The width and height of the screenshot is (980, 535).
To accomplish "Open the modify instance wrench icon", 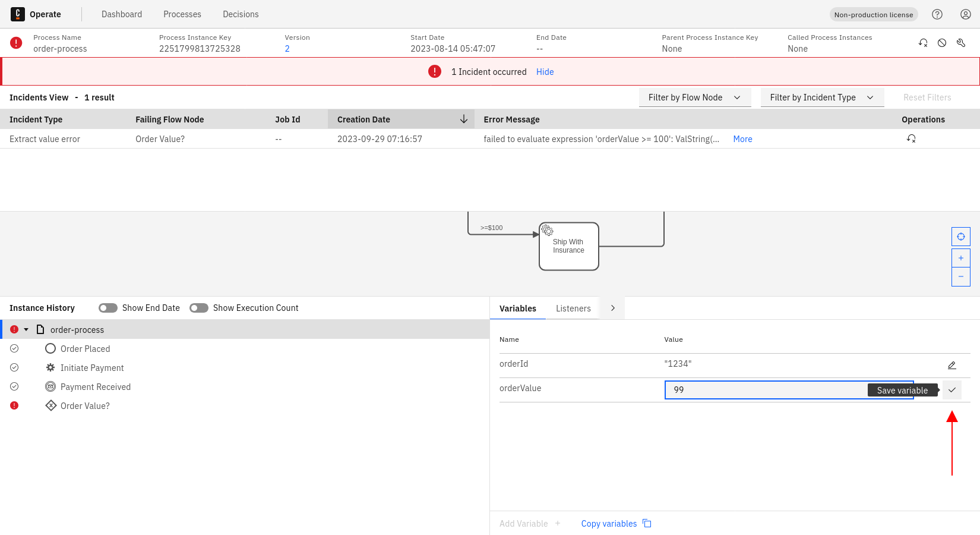I will point(961,43).
